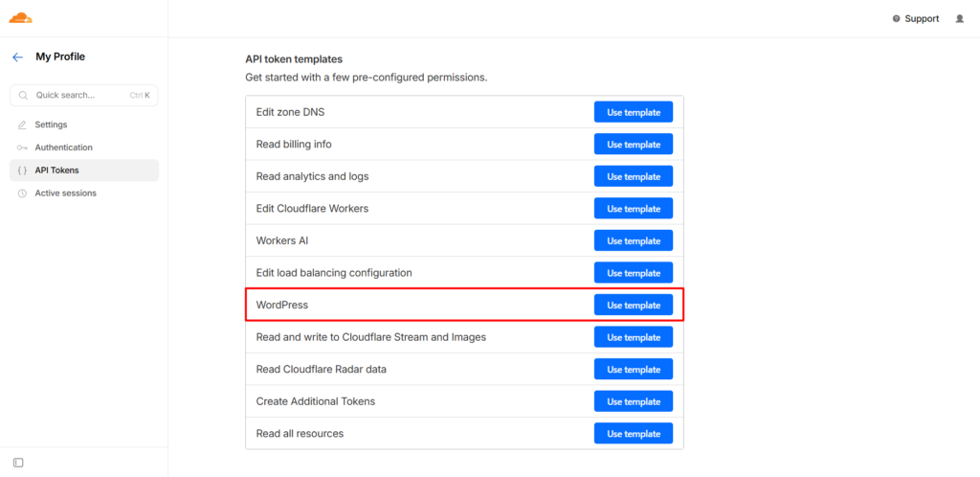Image resolution: width=980 pixels, height=477 pixels.
Task: Click 'Get started with a few pre-configured permissions'
Action: pyautogui.click(x=366, y=79)
